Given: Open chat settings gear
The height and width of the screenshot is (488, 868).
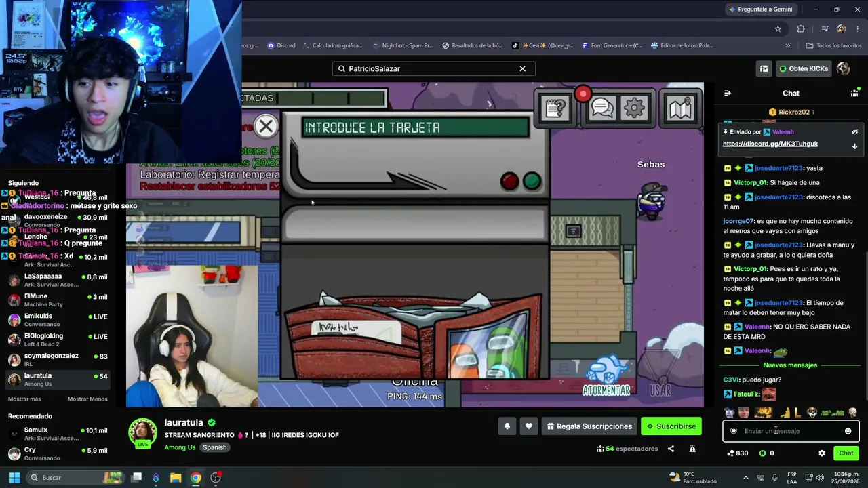Looking at the screenshot, I should tap(822, 453).
